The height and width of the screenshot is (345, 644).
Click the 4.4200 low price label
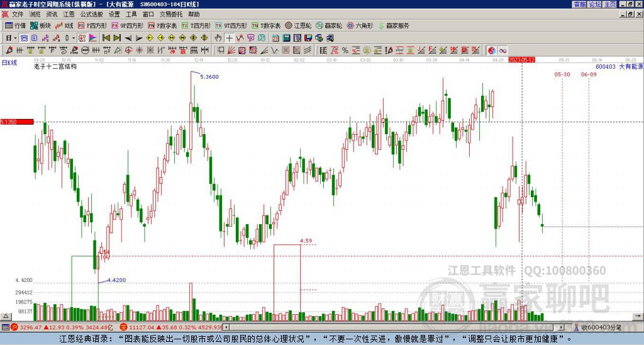(x=116, y=280)
